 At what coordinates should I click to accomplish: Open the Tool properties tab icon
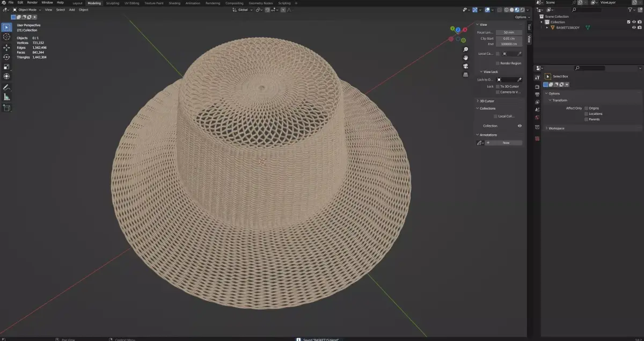pos(537,77)
